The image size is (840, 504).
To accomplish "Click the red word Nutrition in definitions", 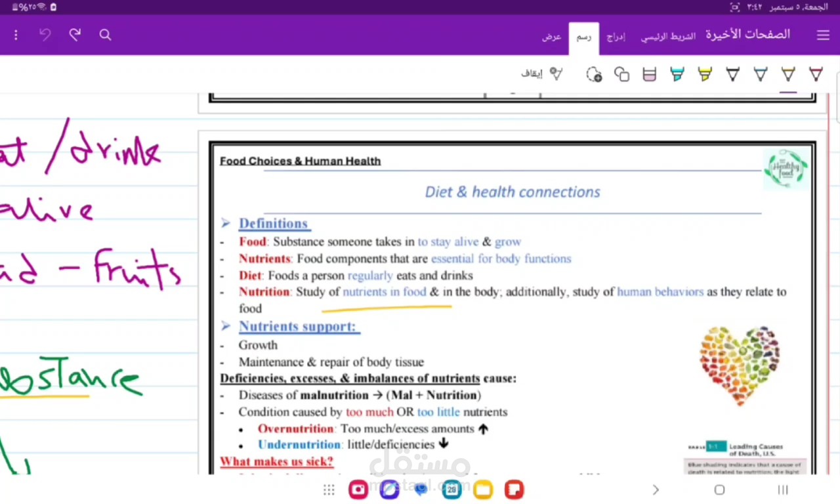I will pos(264,291).
